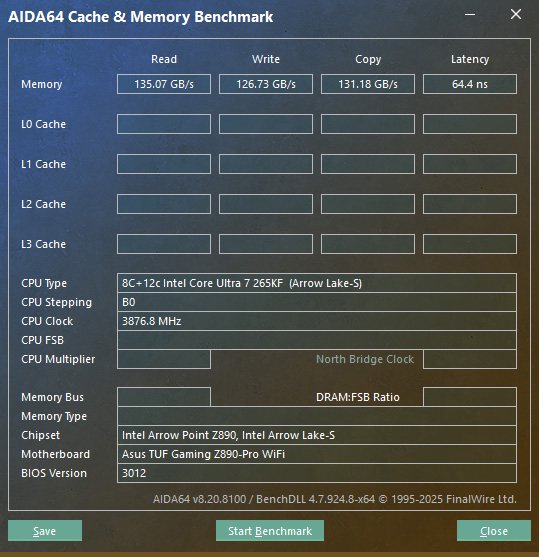Select Memory Write value 126.73 GB/s
539x557 pixels.
point(266,84)
